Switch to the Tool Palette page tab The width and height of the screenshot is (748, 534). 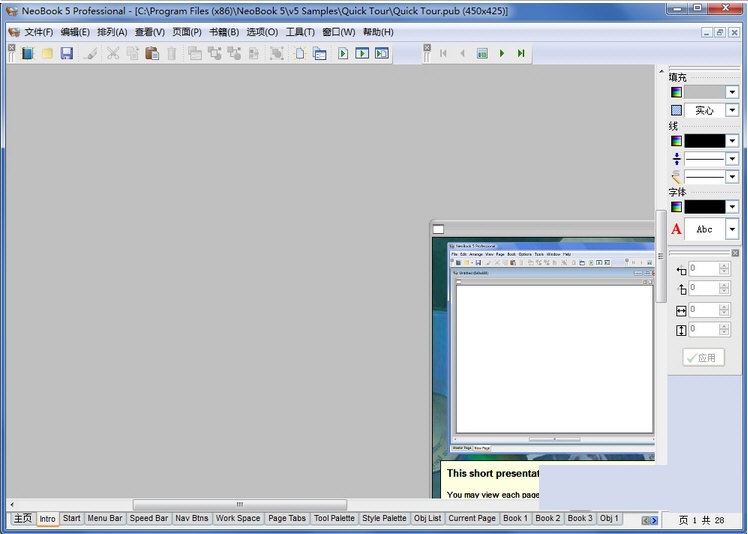(x=334, y=518)
